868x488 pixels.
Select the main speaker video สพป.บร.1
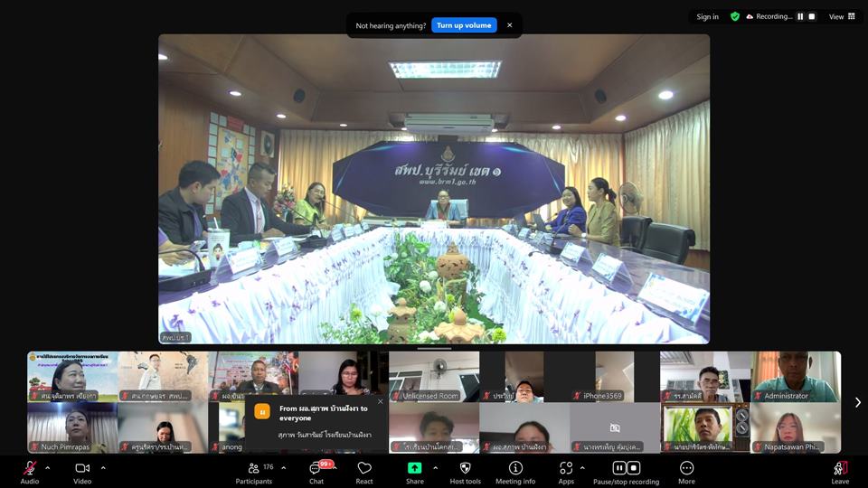pos(434,189)
